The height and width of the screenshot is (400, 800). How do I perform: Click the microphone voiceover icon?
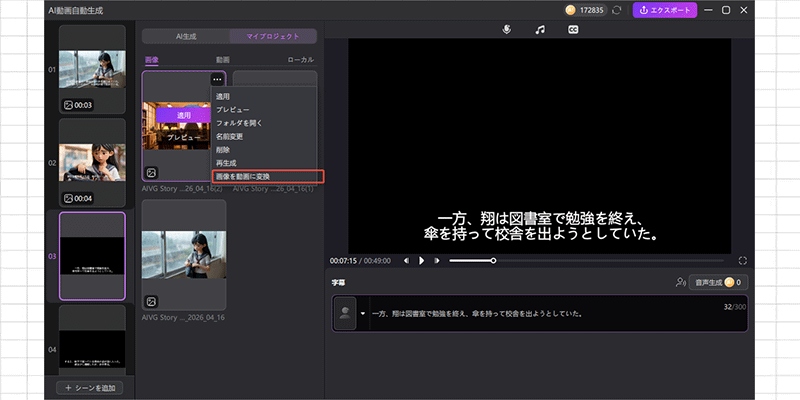pyautogui.click(x=506, y=30)
